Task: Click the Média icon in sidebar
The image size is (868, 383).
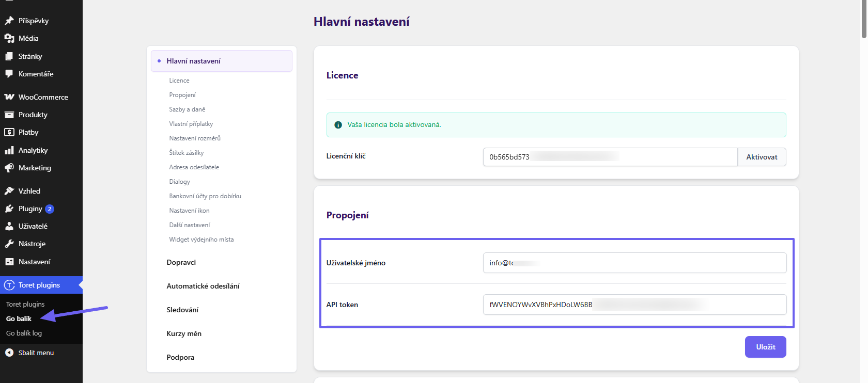Action: click(9, 38)
